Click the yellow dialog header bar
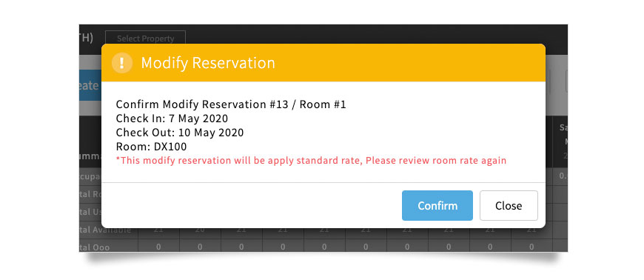 point(323,62)
